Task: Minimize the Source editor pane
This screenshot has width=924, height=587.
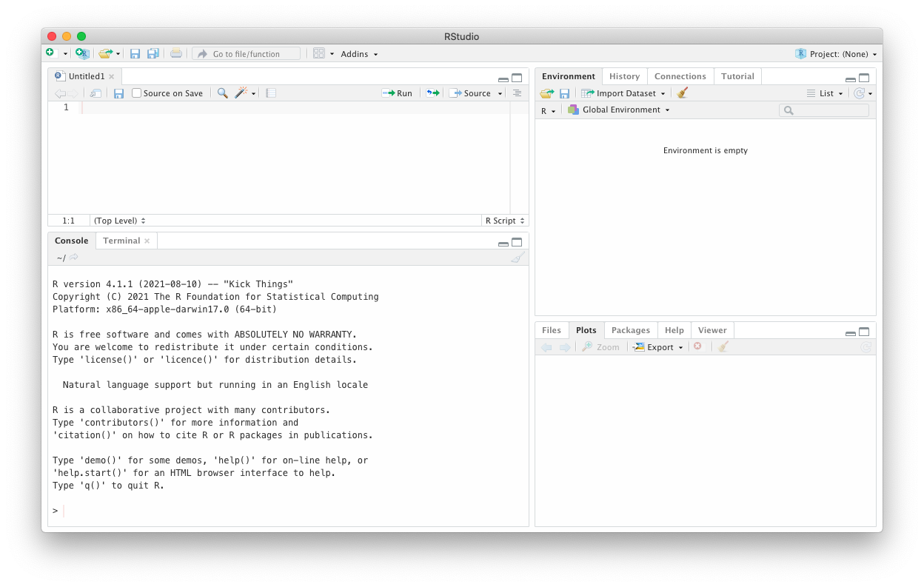Action: point(503,78)
